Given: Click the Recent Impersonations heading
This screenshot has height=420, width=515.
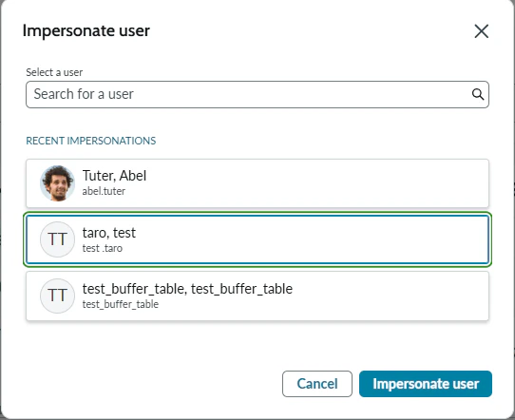Looking at the screenshot, I should 91,141.
